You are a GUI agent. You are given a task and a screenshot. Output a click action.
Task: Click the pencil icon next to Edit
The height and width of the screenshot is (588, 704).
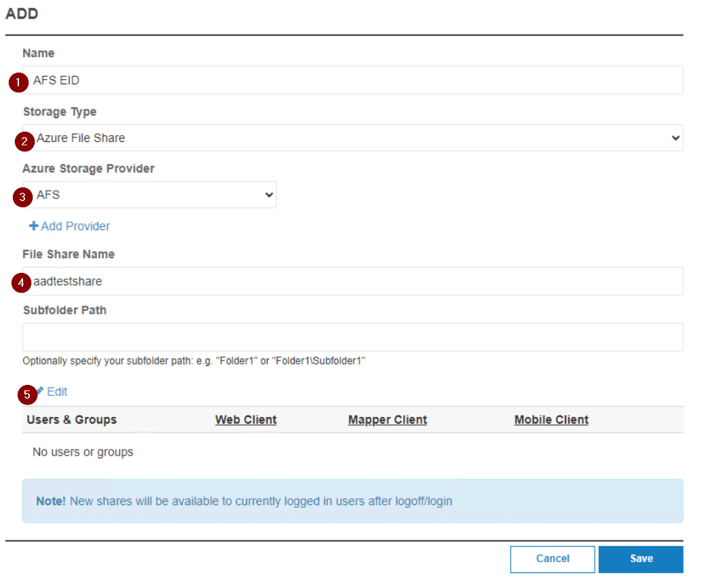pyautogui.click(x=40, y=392)
